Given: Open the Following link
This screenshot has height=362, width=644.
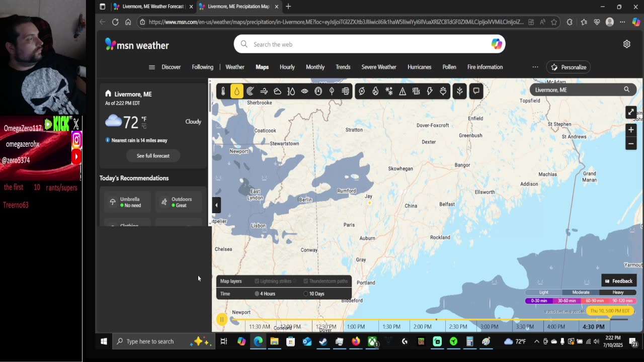Looking at the screenshot, I should (x=203, y=67).
